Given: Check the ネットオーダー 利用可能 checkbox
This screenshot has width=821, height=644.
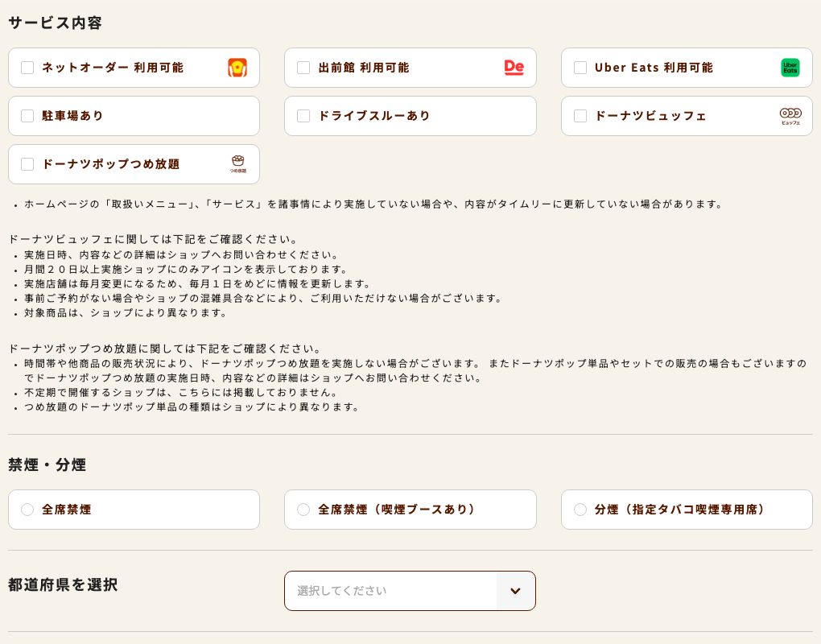Looking at the screenshot, I should point(27,68).
